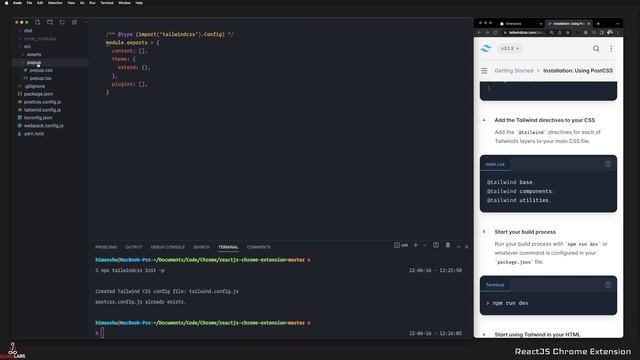Click the Tailwind CSS logo
Screen dimensions: 640x360
(486, 49)
